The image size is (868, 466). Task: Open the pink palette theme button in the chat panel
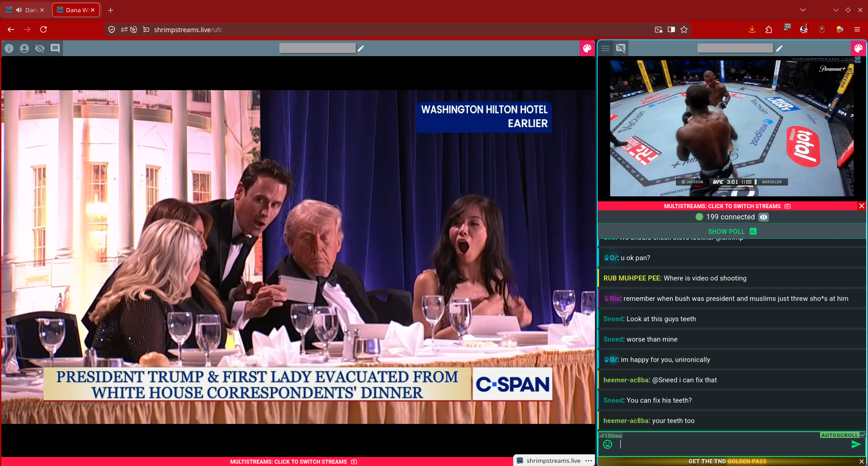(858, 48)
